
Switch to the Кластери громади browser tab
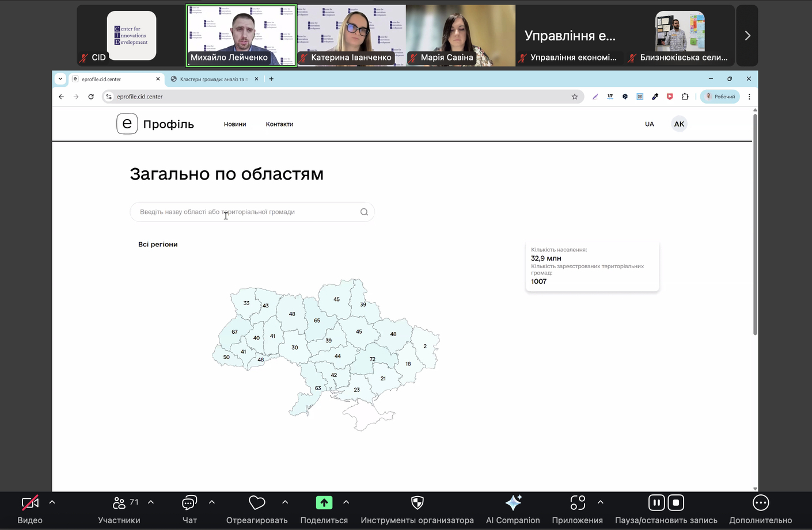213,79
